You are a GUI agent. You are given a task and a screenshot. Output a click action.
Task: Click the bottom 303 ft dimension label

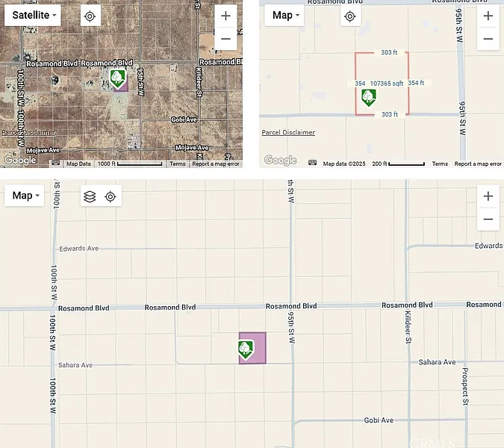coord(390,114)
